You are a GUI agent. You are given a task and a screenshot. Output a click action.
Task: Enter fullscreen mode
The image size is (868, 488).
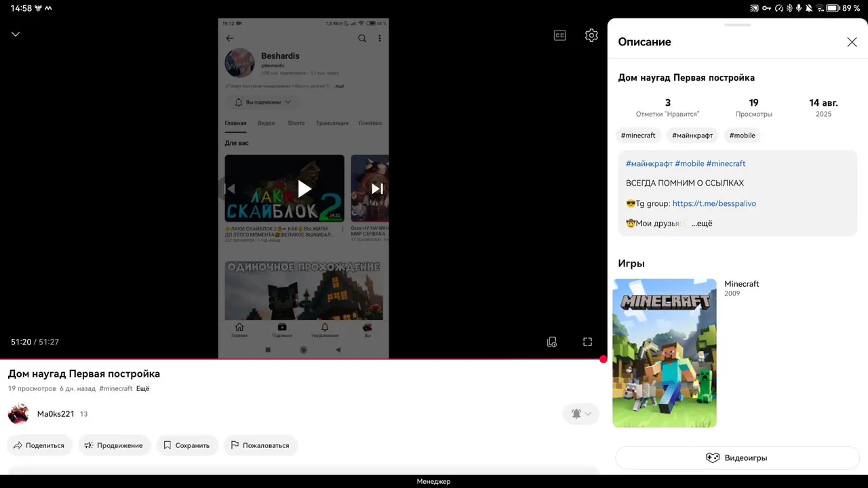click(587, 342)
